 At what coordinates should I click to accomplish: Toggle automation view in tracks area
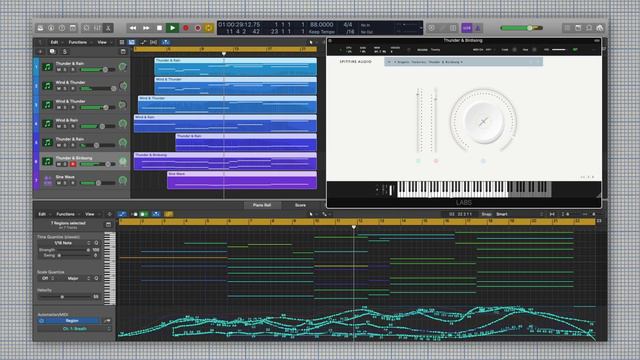click(143, 42)
